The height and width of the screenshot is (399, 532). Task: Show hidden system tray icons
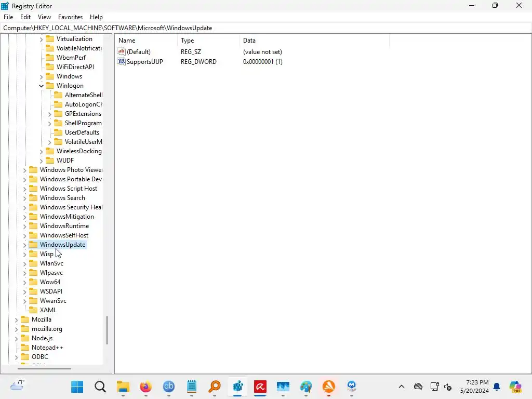coord(402,387)
